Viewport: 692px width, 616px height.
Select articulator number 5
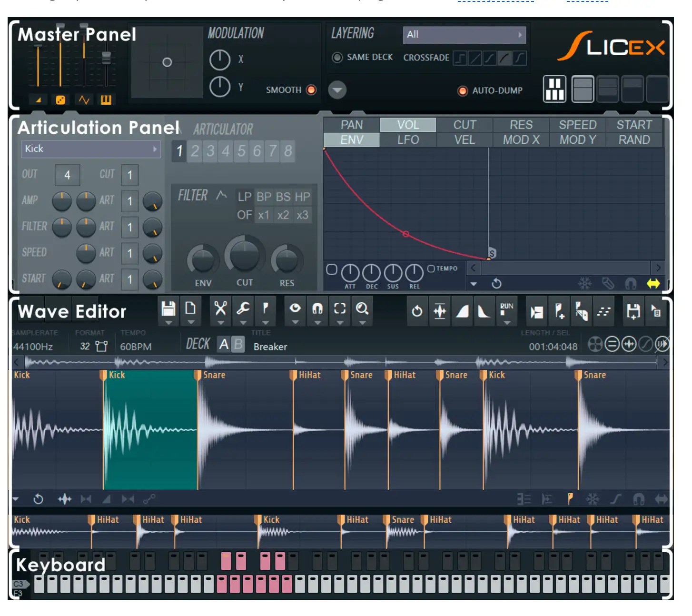pos(241,151)
